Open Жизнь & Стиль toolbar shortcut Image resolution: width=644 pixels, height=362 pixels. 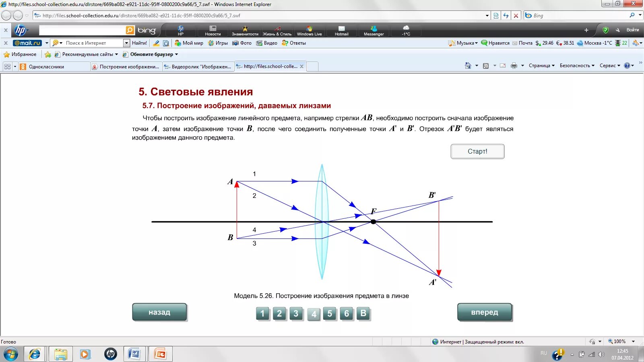click(x=277, y=31)
